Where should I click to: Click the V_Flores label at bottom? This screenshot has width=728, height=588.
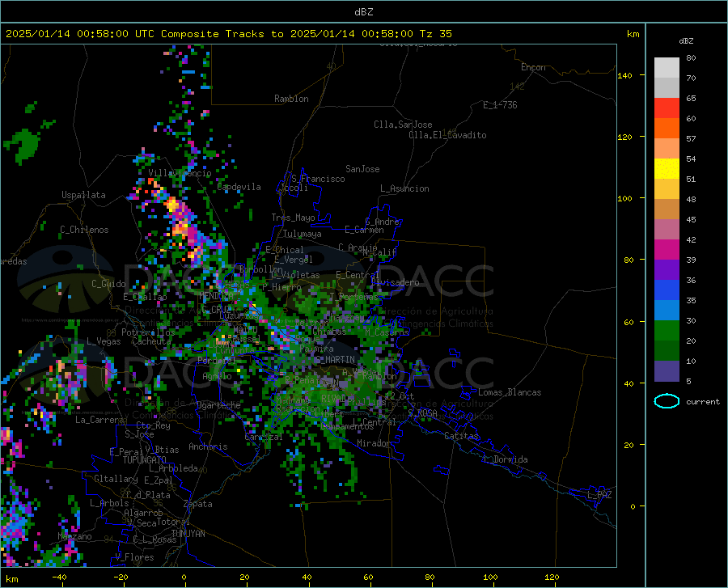134,557
